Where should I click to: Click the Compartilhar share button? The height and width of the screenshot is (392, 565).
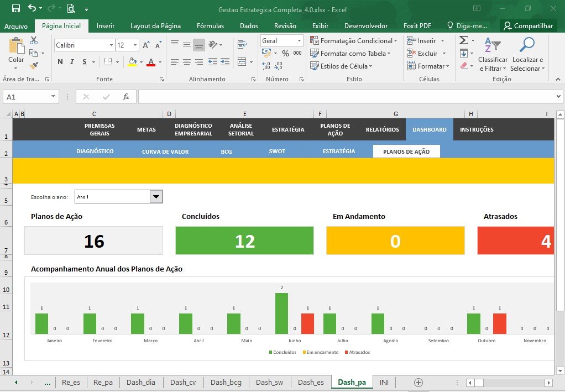click(529, 26)
